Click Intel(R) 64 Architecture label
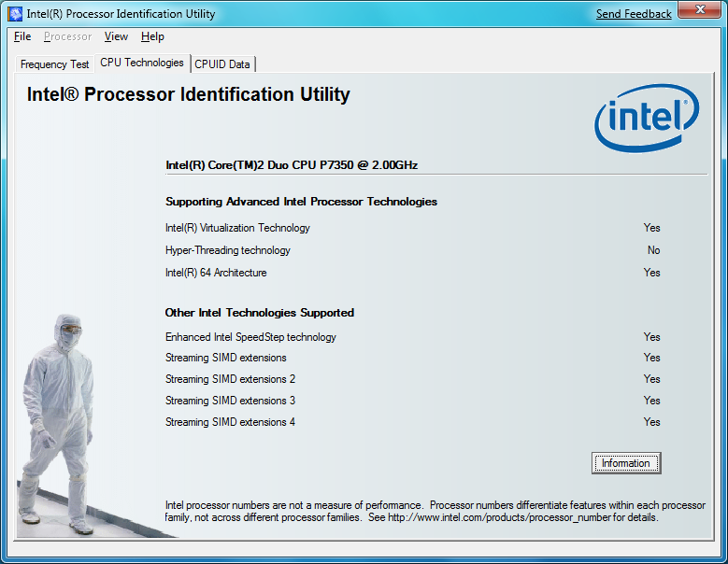The width and height of the screenshot is (728, 564). pos(217,273)
